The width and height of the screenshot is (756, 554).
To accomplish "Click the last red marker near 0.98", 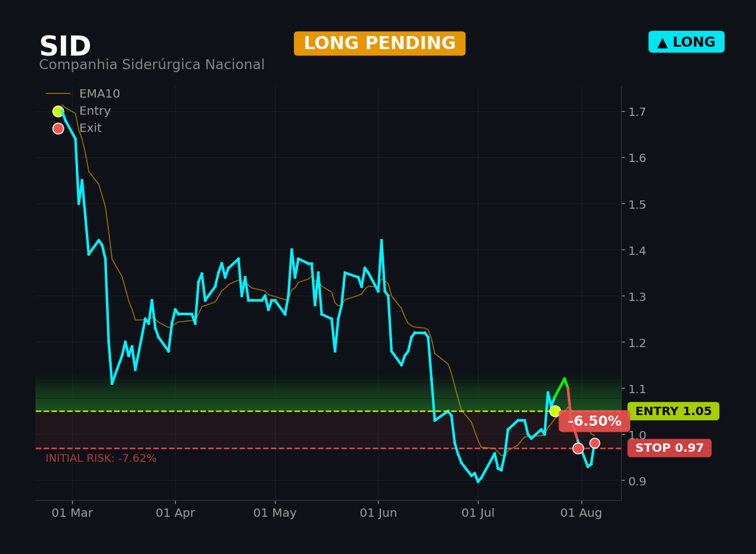I will click(x=595, y=443).
